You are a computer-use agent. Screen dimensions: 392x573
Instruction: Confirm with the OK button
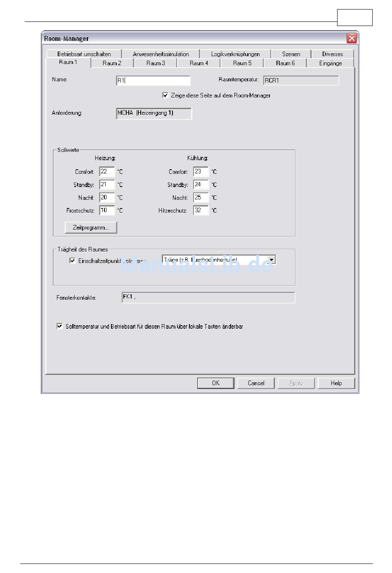pos(216,383)
